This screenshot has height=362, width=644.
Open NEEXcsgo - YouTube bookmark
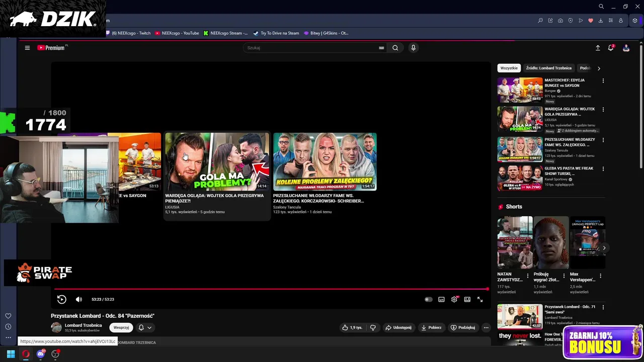tap(177, 33)
